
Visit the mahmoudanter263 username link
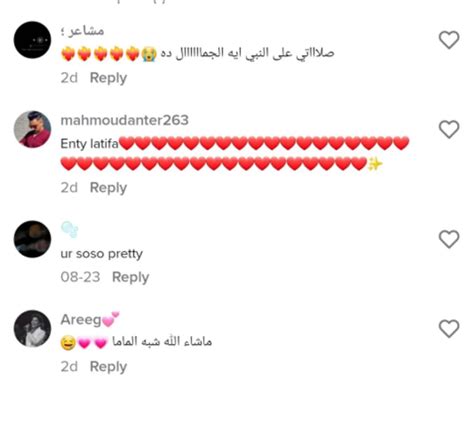coord(125,120)
